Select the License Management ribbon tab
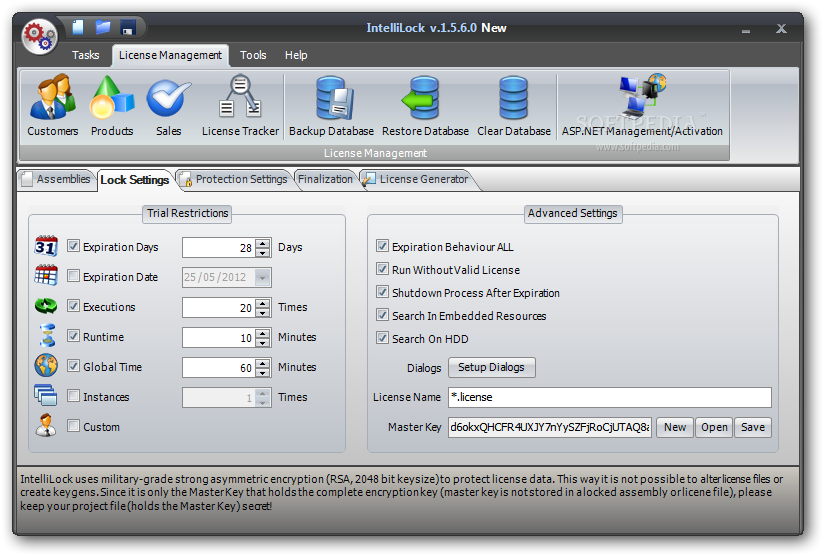 [x=170, y=55]
